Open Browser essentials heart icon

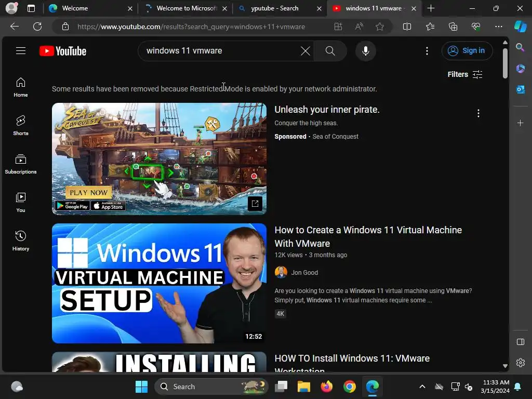476,26
